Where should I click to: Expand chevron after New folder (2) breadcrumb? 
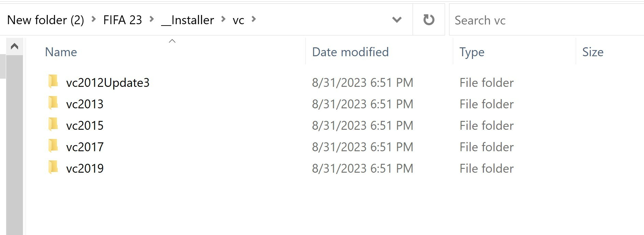(x=94, y=19)
